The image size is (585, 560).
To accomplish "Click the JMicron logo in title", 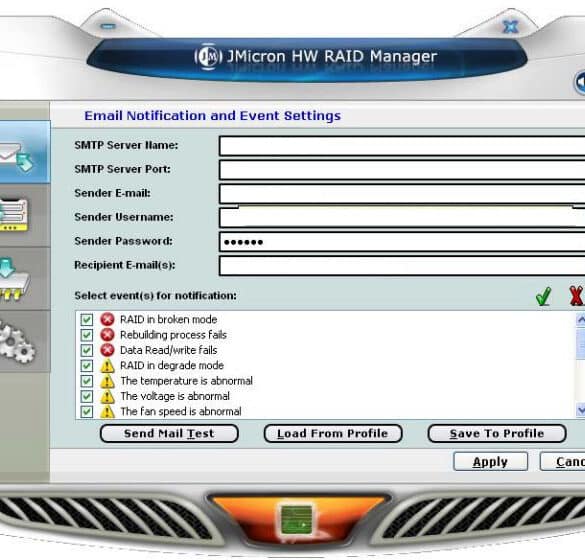I will coord(208,56).
